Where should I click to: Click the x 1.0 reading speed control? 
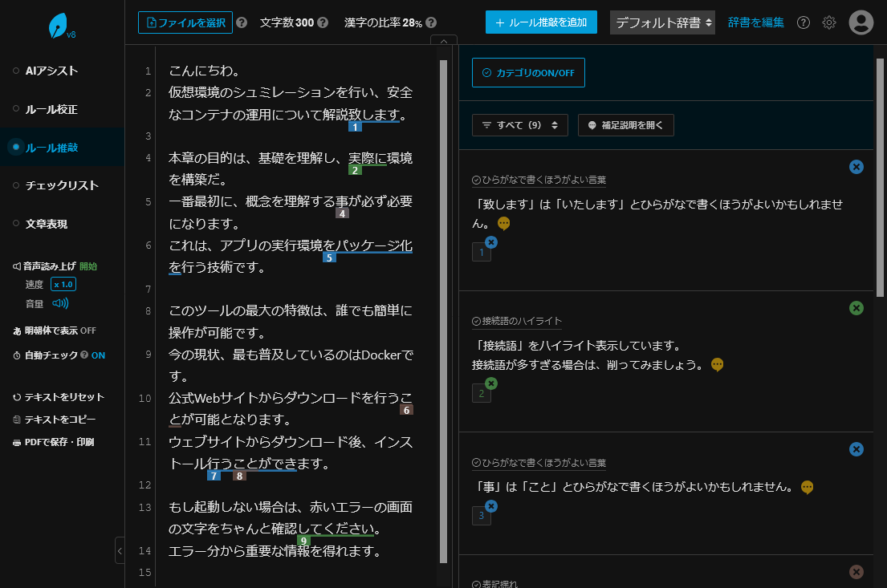63,285
